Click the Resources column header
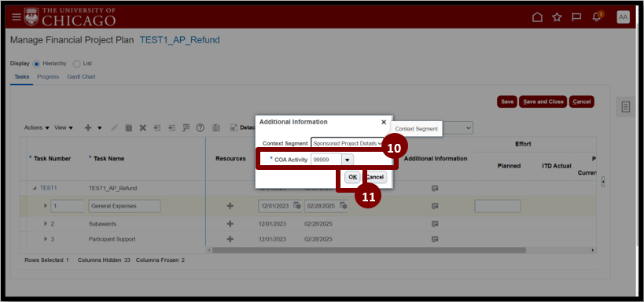644x302 pixels. (x=230, y=159)
